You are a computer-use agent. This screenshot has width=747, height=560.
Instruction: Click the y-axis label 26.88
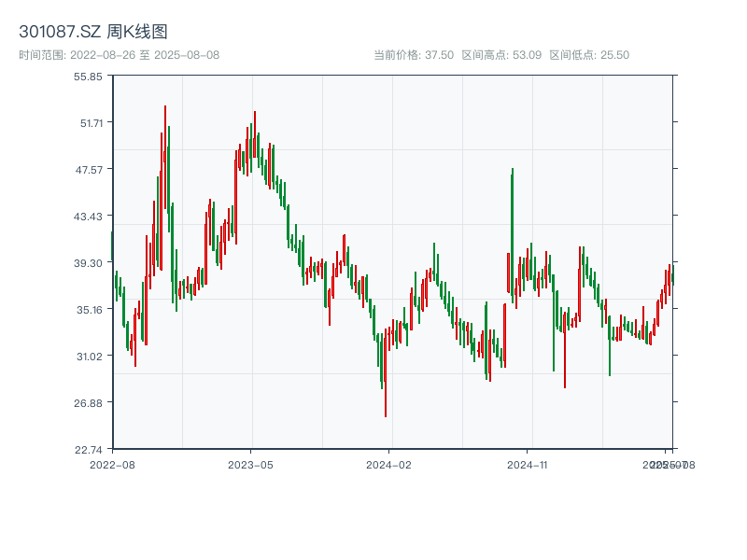coord(88,403)
